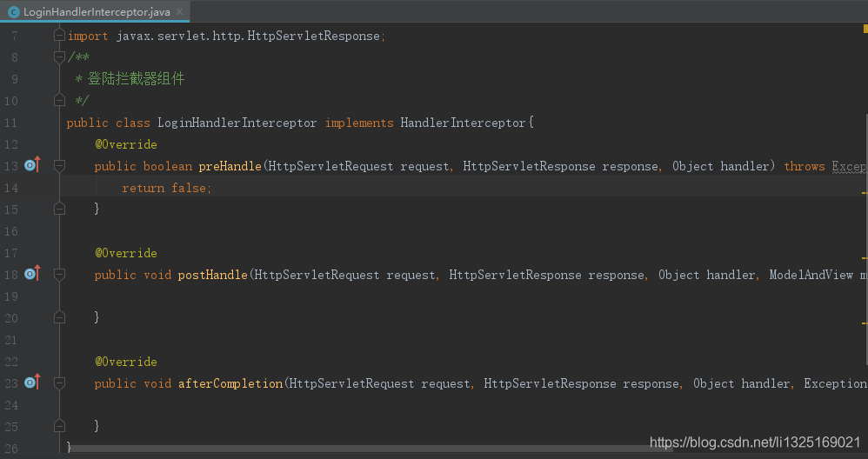Screen dimensions: 868x459
Task: Click the horizontal scrollbar at the editor bottom
Action: tap(371, 449)
